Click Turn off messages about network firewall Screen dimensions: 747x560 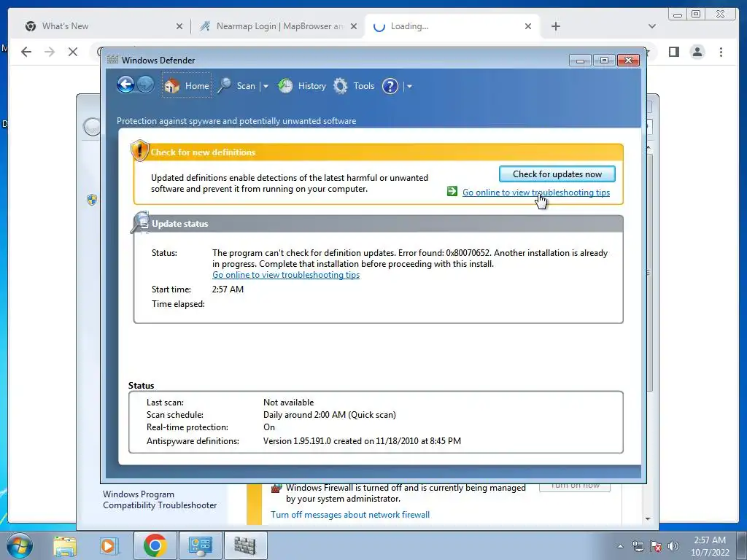pos(350,515)
